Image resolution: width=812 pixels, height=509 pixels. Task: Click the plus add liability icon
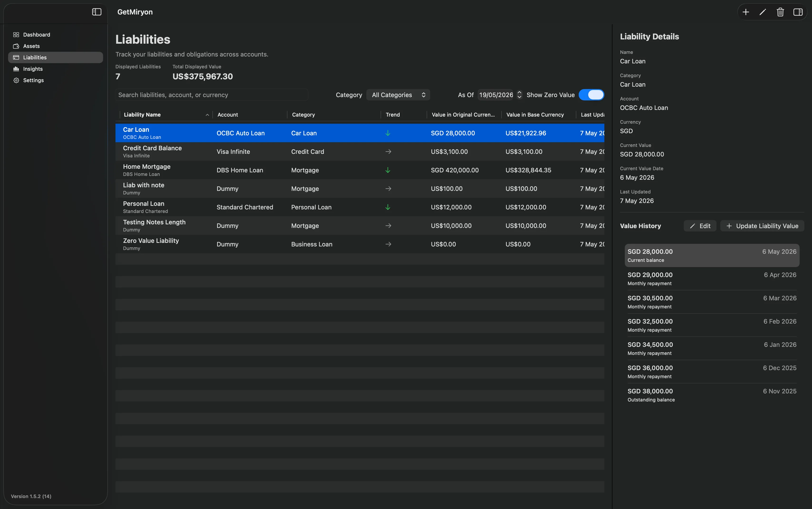pyautogui.click(x=746, y=12)
